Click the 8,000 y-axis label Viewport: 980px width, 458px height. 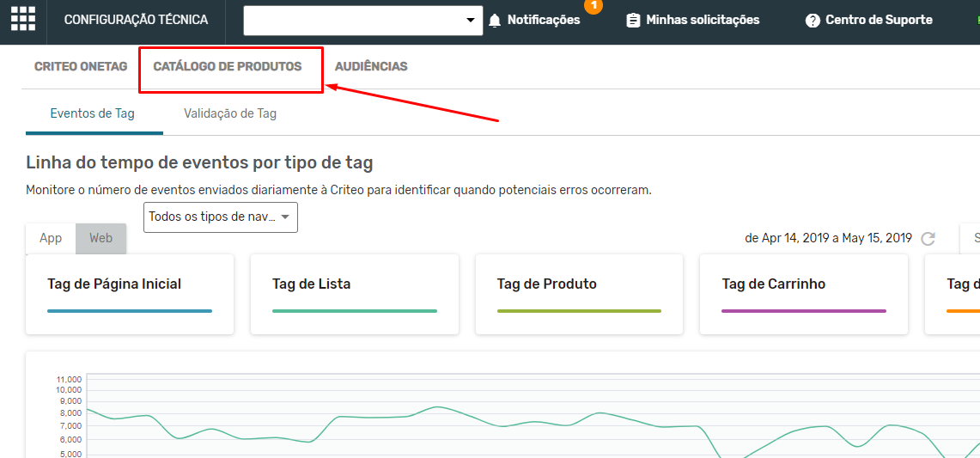pyautogui.click(x=71, y=413)
